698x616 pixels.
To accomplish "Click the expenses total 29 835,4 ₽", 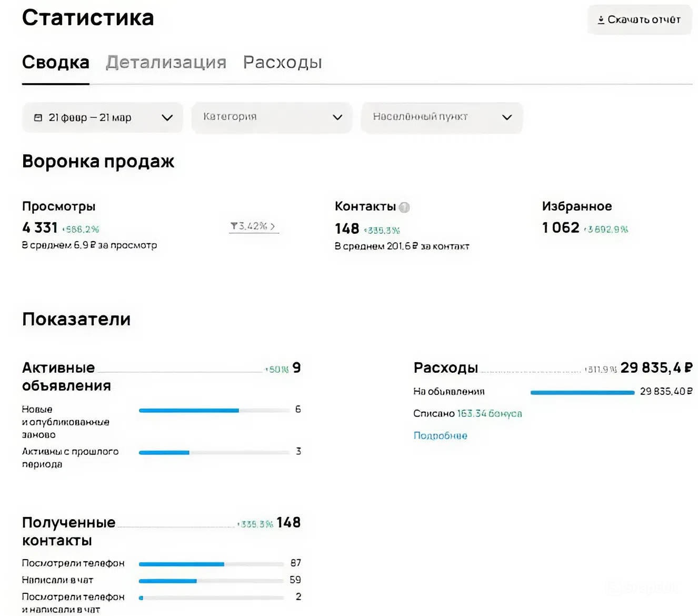I will point(656,367).
